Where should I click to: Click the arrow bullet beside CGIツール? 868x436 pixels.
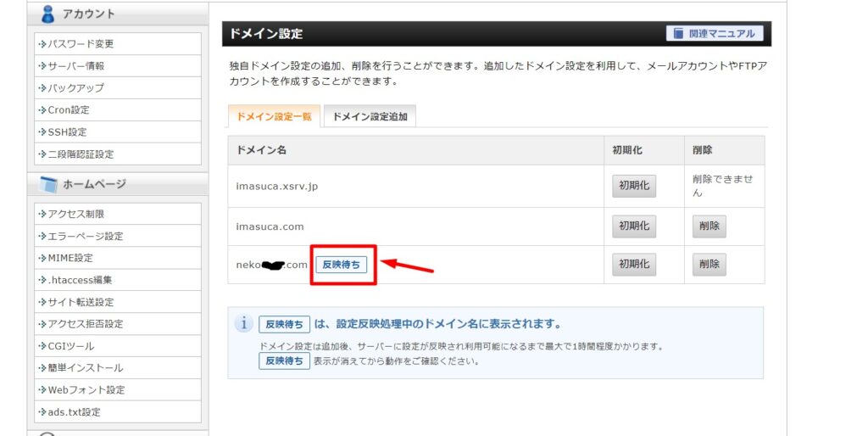(x=42, y=346)
